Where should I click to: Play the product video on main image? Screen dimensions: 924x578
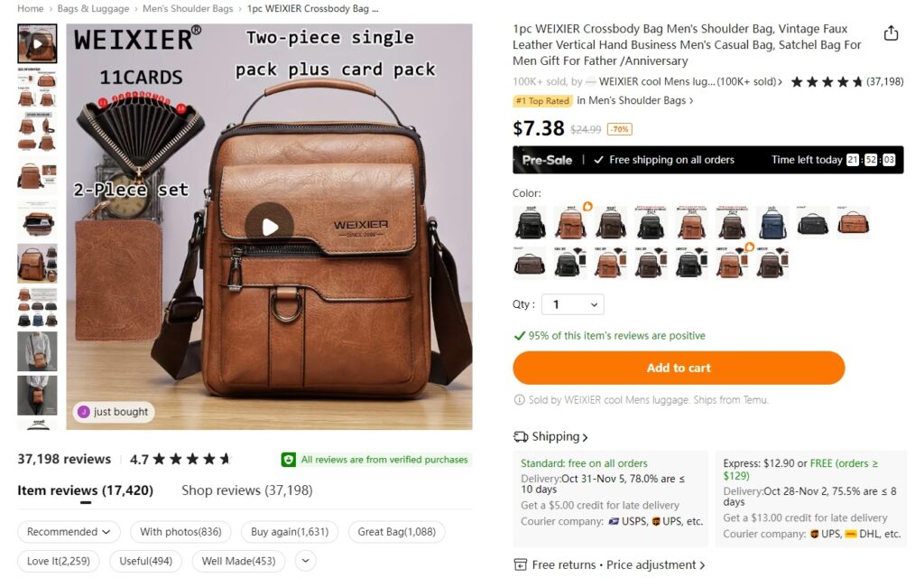tap(269, 227)
